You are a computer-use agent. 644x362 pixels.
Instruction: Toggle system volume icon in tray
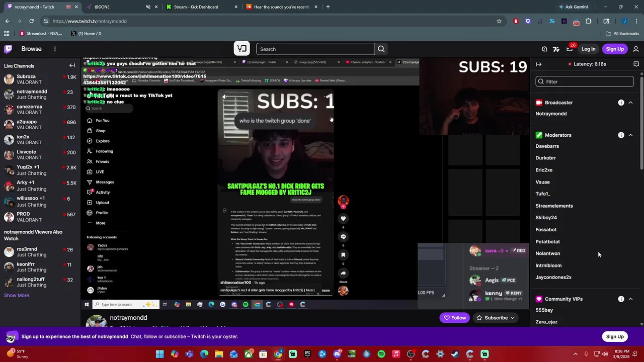click(x=605, y=354)
